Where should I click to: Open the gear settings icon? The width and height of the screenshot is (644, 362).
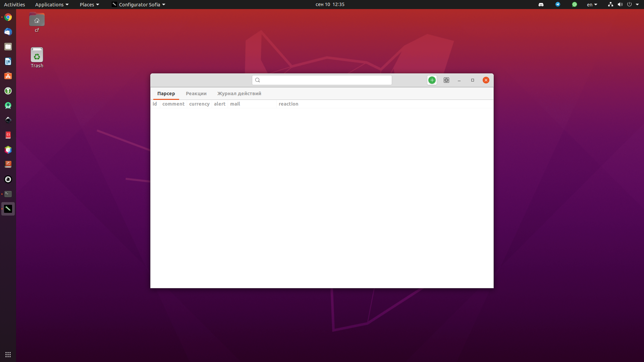coord(446,80)
